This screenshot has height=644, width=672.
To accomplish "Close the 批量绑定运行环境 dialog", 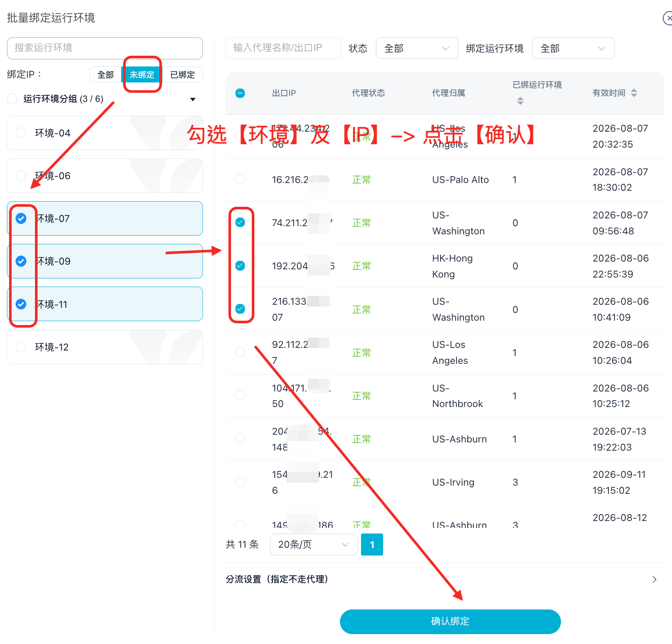I will coord(668,18).
